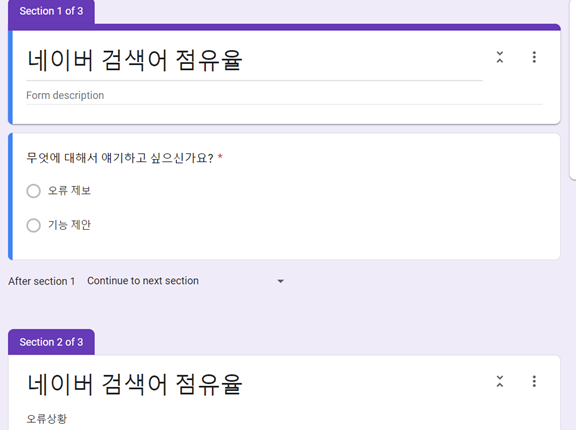Click the question 무엇에 대해서 얘기하고 싶으신가요?
The width and height of the screenshot is (576, 430).
[x=120, y=158]
